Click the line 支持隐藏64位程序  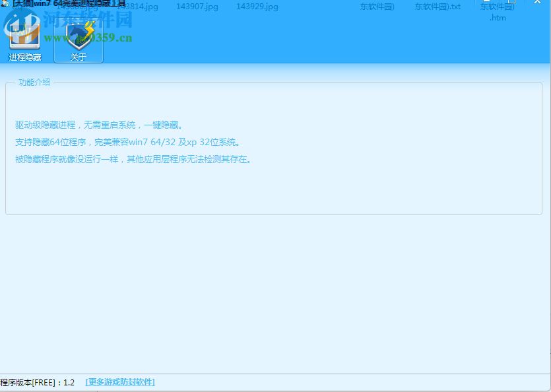click(127, 142)
